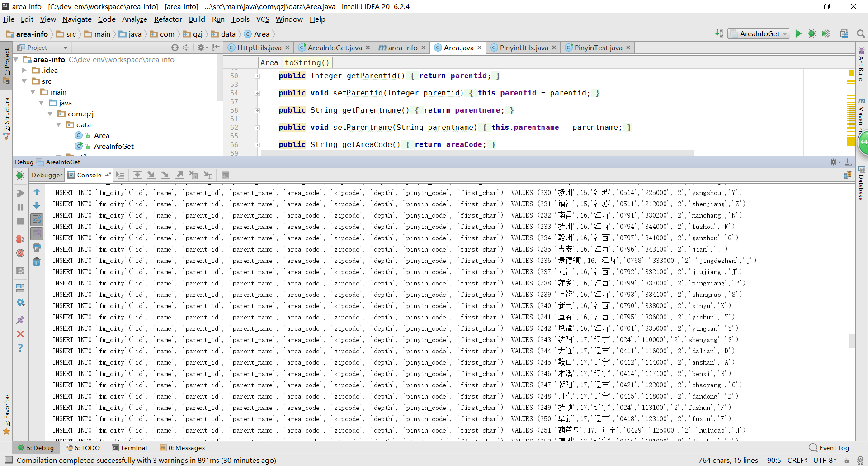Viewport: 868px width, 466px height.
Task: Show execution point in debugger toolbar
Action: 120,175
